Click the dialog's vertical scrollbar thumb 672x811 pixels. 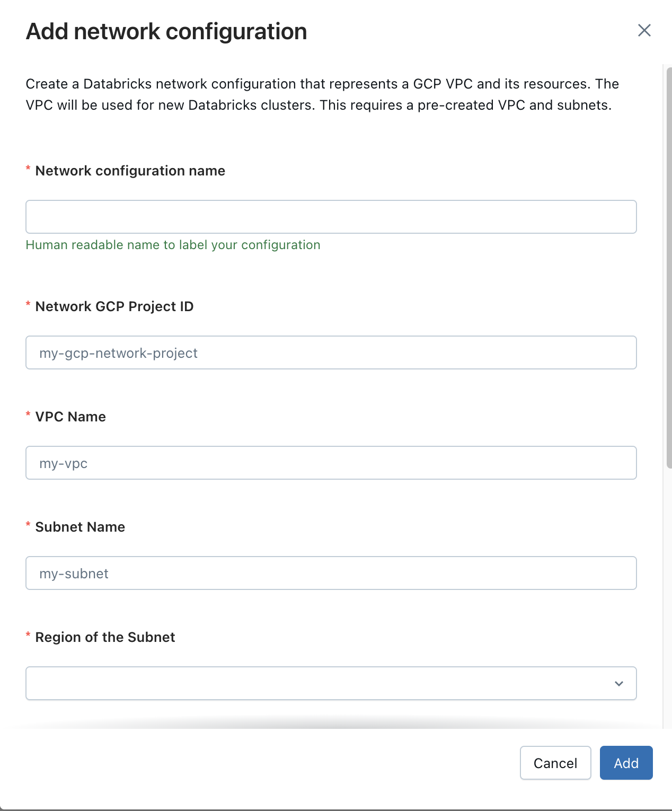(669, 265)
